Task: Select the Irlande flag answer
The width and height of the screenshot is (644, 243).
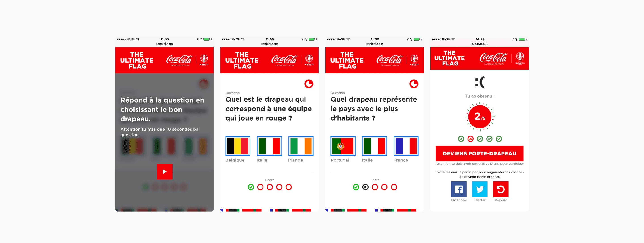Action: click(301, 146)
